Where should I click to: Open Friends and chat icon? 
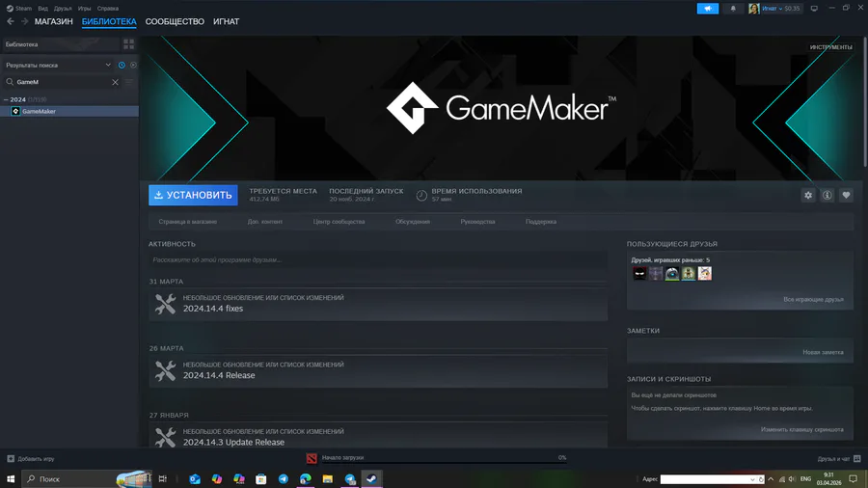(x=857, y=459)
